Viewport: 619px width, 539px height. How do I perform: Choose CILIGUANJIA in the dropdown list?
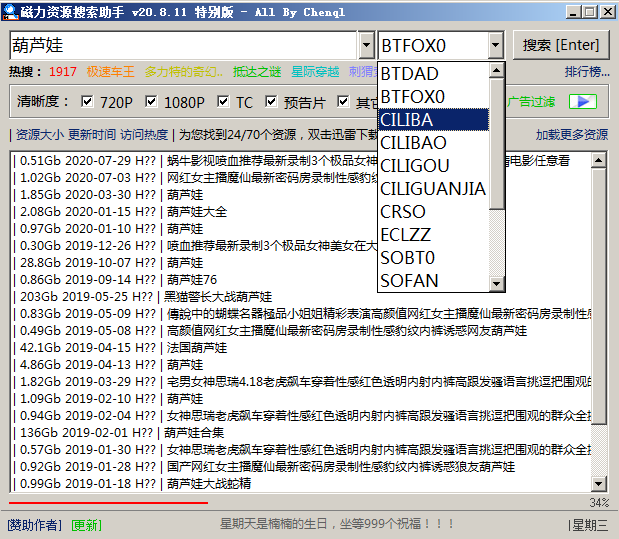pos(433,189)
